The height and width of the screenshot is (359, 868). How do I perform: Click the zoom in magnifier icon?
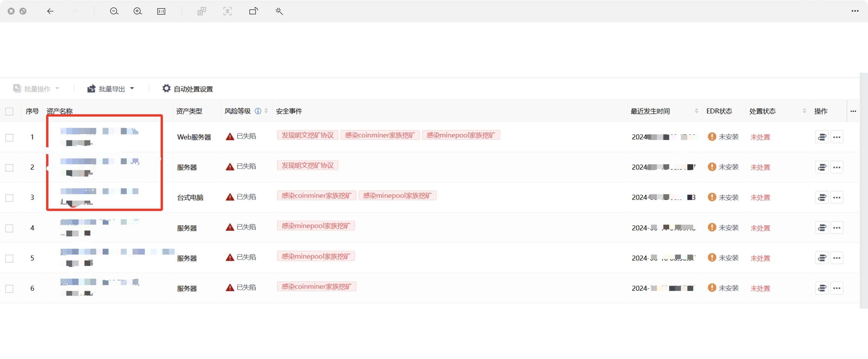tap(138, 11)
